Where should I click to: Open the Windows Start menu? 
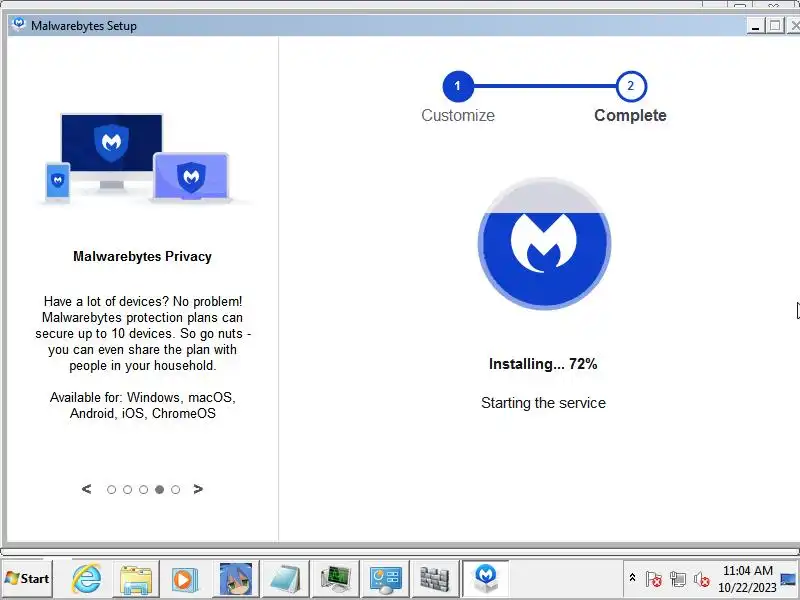pos(27,579)
